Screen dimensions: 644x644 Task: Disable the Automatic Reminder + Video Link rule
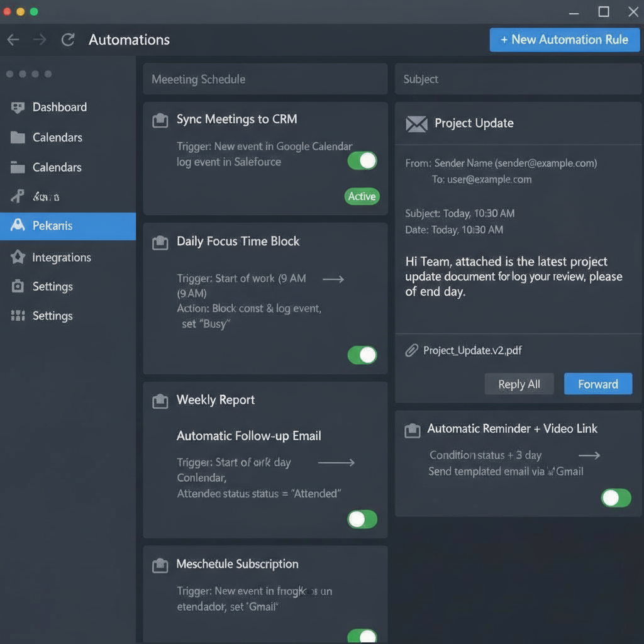click(616, 497)
